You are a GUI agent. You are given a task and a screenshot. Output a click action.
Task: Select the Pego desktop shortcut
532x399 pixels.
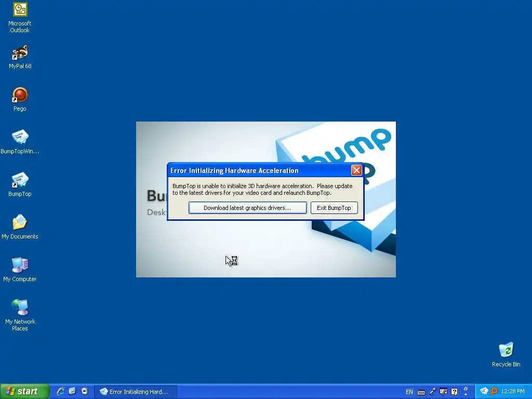(x=20, y=99)
